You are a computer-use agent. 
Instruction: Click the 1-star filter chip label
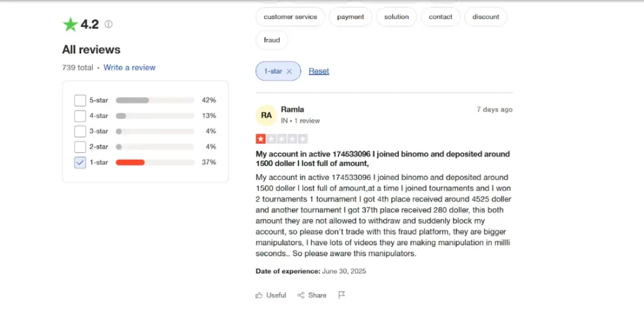point(273,71)
